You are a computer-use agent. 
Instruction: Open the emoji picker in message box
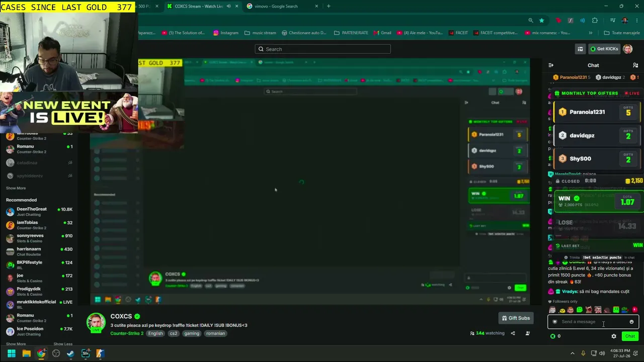tap(631, 322)
